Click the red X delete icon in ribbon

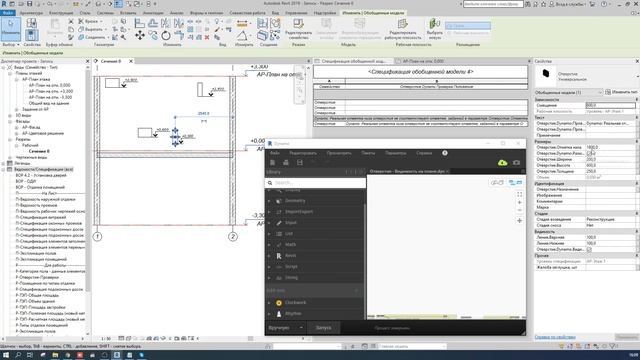coord(207,37)
